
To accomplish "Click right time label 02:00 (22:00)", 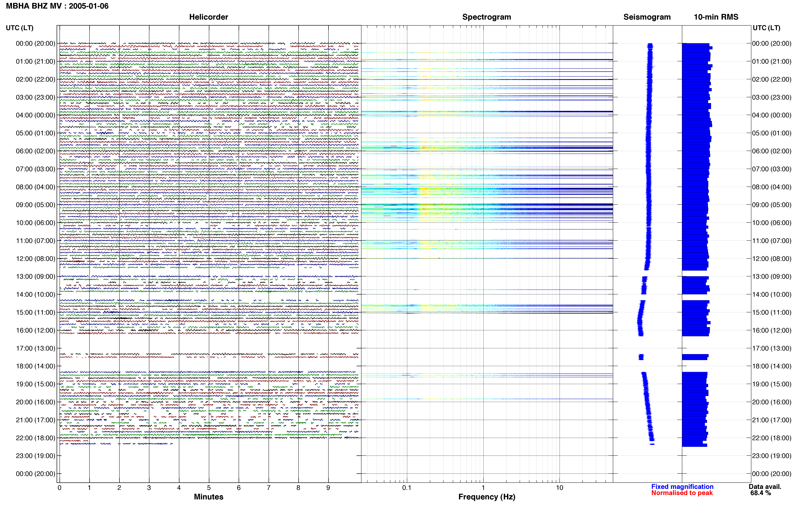I will (x=772, y=80).
